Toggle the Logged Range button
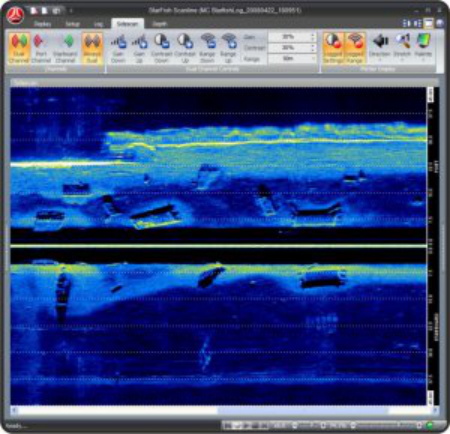Screen dimensions: 450x434 pos(355,48)
